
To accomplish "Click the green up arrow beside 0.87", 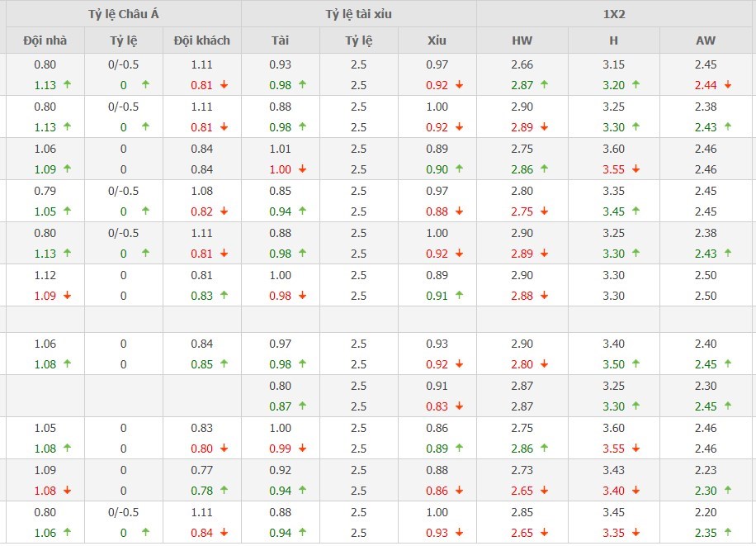I will [x=302, y=406].
